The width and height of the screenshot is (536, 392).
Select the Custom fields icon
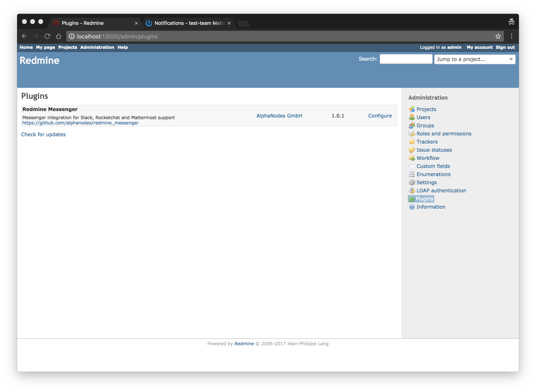(412, 166)
